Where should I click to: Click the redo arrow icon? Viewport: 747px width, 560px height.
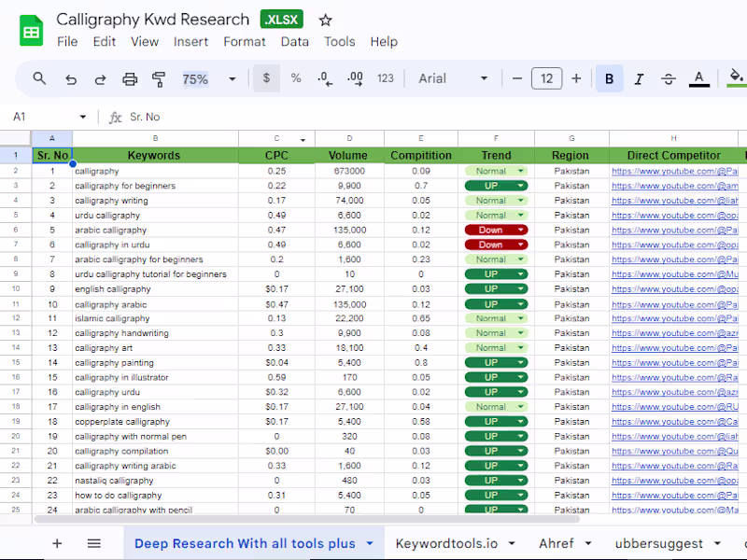[x=100, y=79]
